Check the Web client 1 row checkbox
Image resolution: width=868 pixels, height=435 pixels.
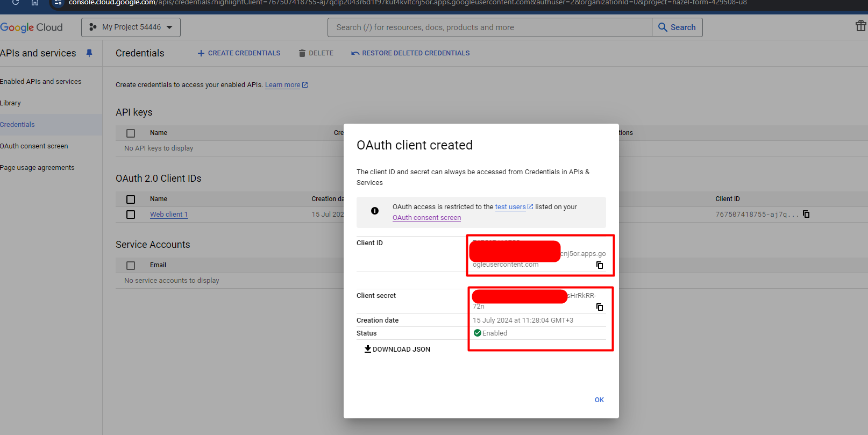point(131,215)
